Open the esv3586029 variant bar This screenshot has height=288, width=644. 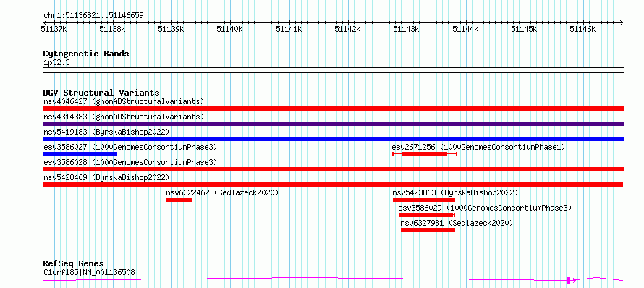[x=427, y=215]
